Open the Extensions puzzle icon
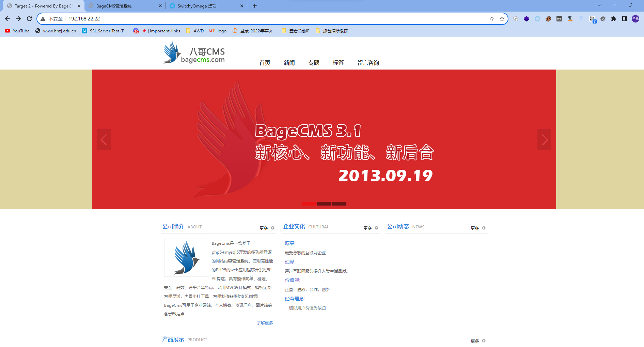The height and width of the screenshot is (347, 644). point(614,19)
